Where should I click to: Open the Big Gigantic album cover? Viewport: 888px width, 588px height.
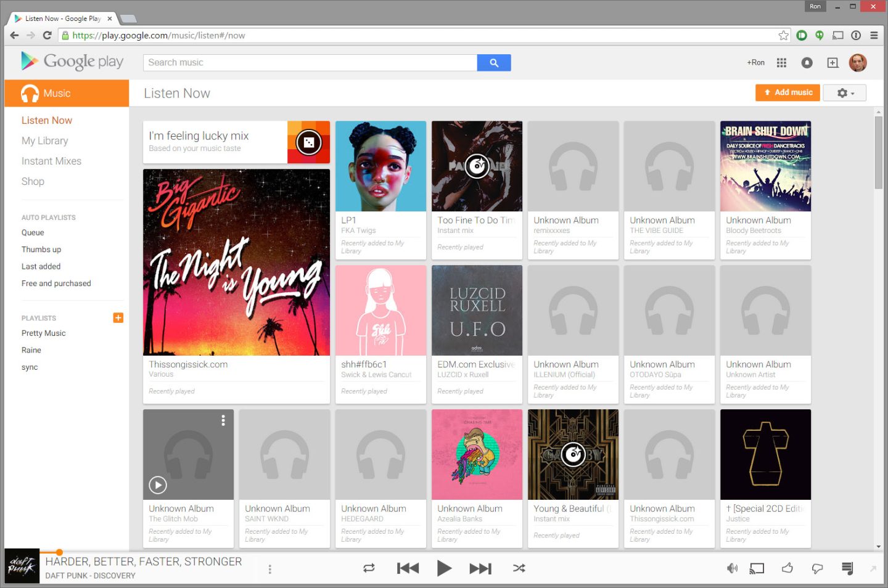point(236,262)
